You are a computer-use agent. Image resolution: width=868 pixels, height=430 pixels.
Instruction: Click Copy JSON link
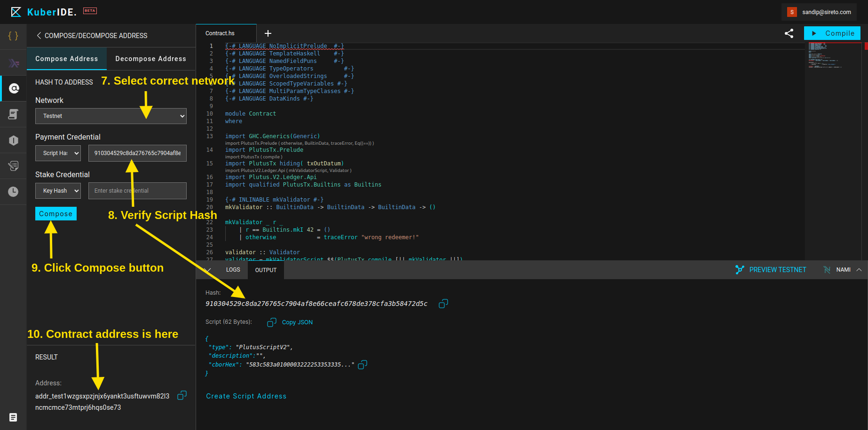point(297,322)
